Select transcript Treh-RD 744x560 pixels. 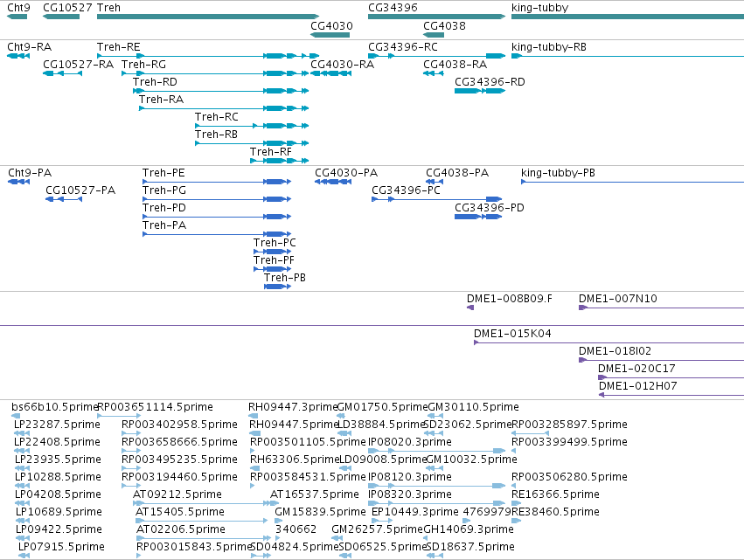pyautogui.click(x=220, y=91)
